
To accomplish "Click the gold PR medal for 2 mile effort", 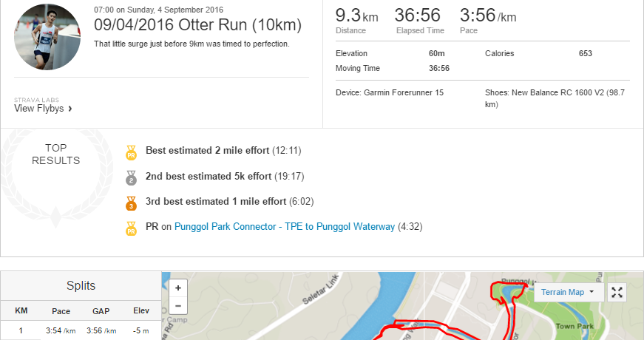I will click(x=131, y=153).
